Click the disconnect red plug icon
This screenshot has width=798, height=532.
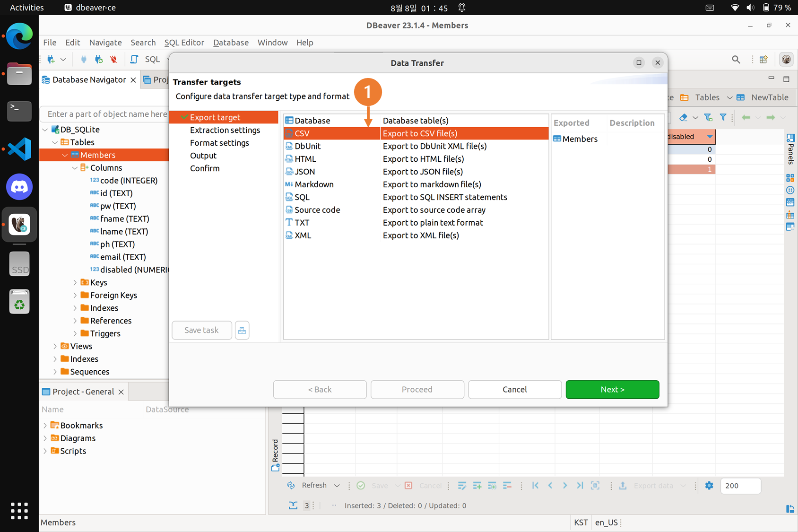tap(113, 59)
